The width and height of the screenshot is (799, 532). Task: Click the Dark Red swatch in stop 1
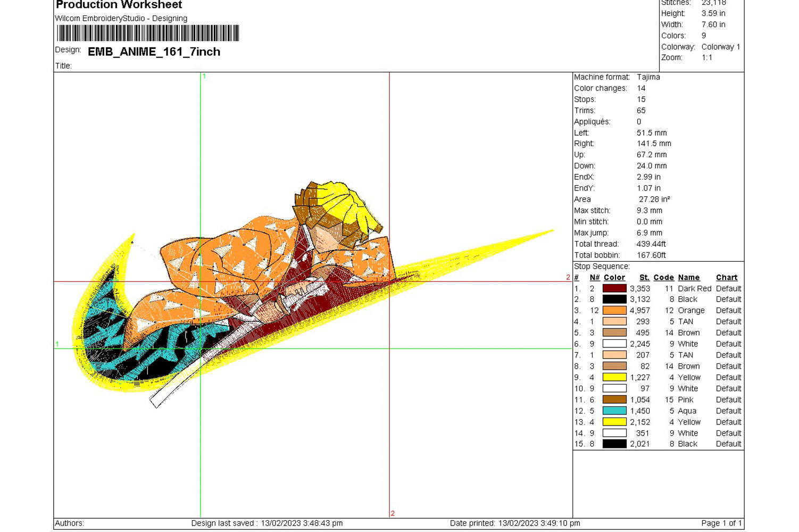(x=614, y=288)
